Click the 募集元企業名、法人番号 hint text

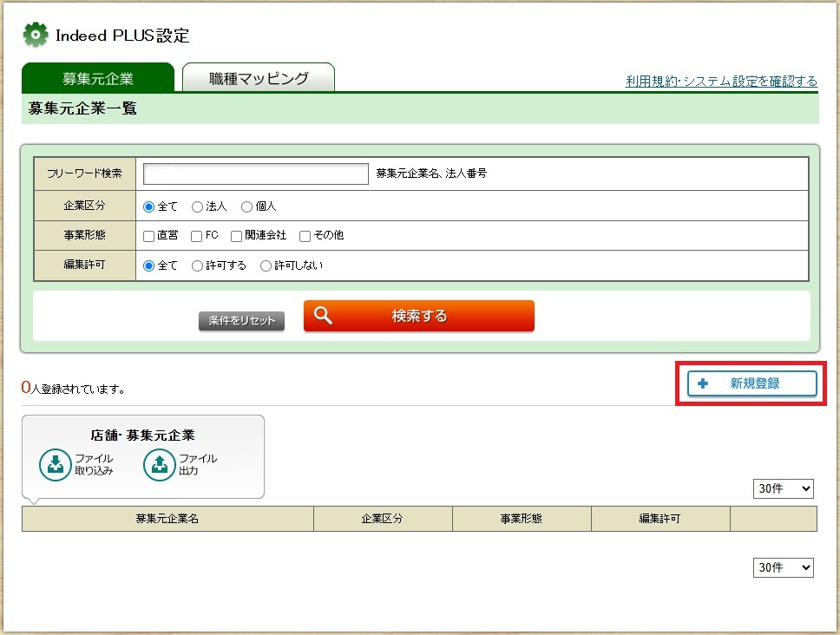click(431, 173)
